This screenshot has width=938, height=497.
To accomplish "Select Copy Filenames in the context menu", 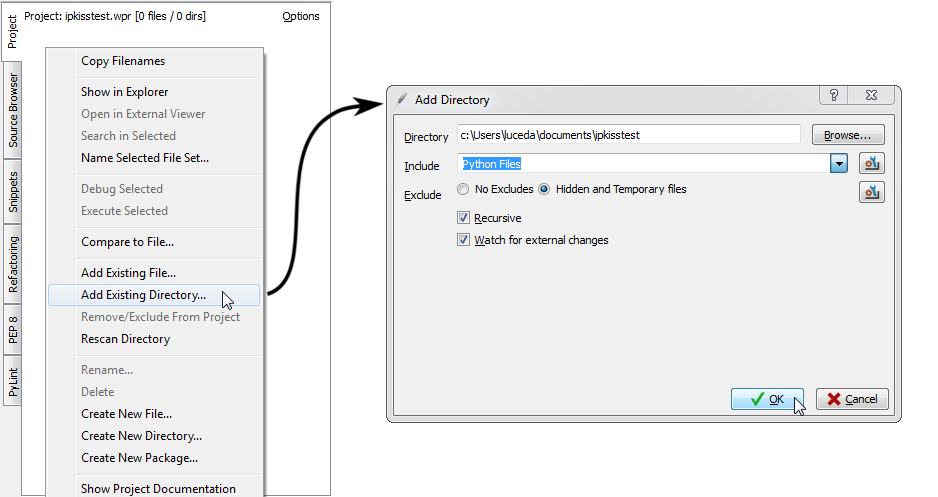I will point(123,61).
